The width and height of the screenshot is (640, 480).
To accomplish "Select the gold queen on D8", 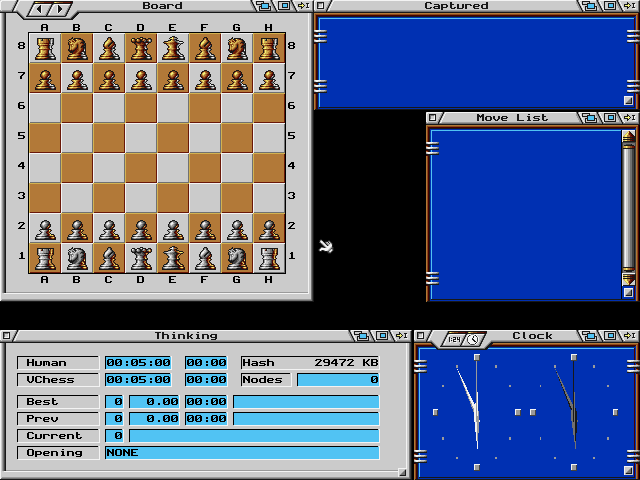I will (140, 48).
